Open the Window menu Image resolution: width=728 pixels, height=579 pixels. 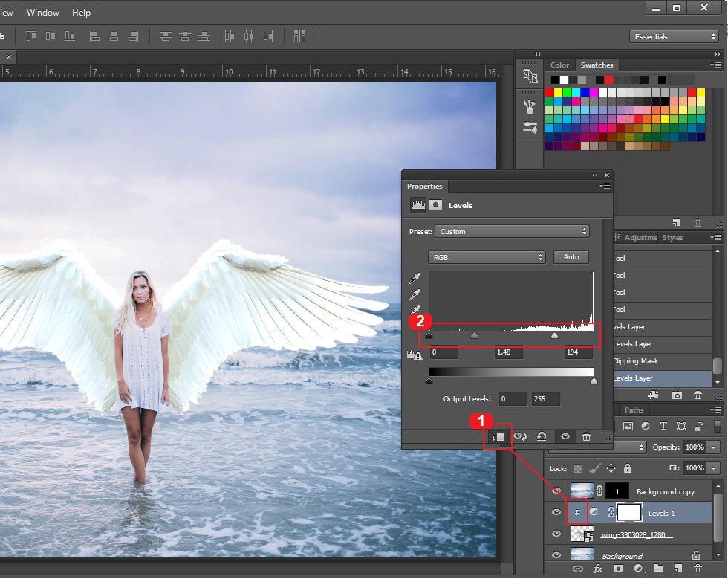tap(42, 13)
